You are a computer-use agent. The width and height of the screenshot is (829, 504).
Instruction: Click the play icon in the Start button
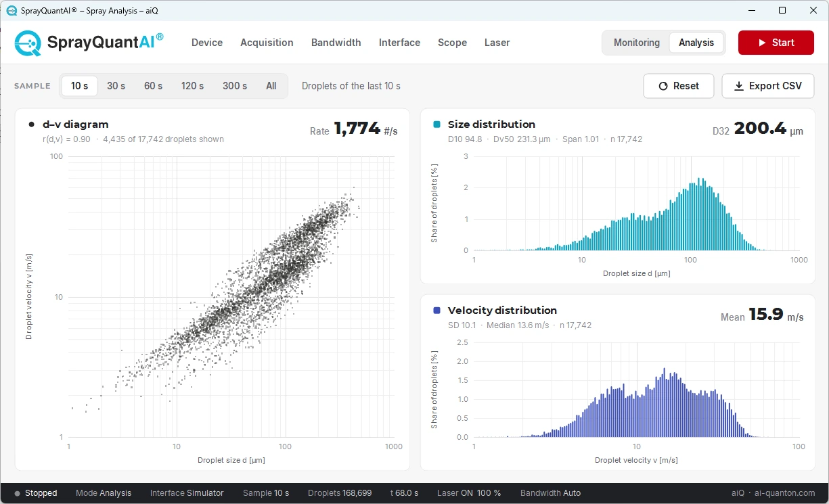click(763, 43)
